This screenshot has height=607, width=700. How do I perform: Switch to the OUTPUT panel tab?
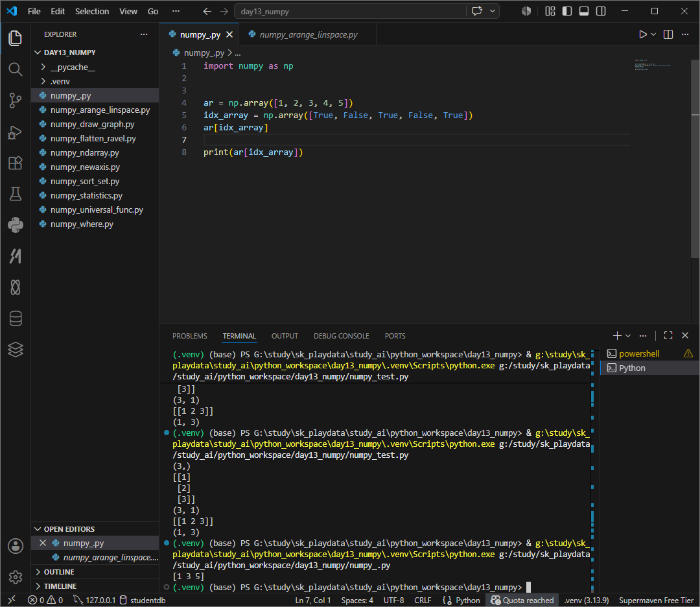(285, 336)
